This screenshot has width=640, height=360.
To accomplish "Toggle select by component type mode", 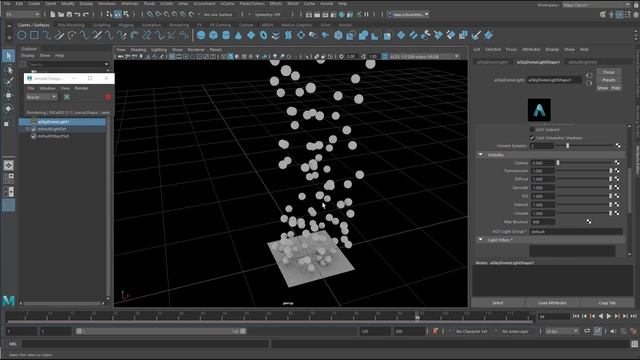I will [126, 14].
